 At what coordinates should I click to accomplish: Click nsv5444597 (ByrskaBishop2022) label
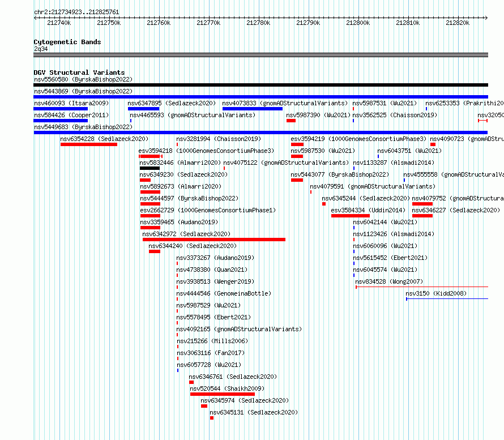coord(189,198)
